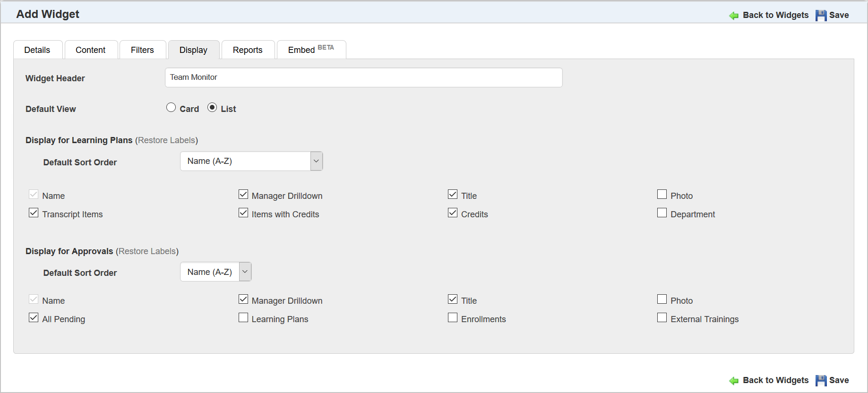Click the top Save floppy disk icon
Viewport: 868px width, 393px height.
pos(821,16)
